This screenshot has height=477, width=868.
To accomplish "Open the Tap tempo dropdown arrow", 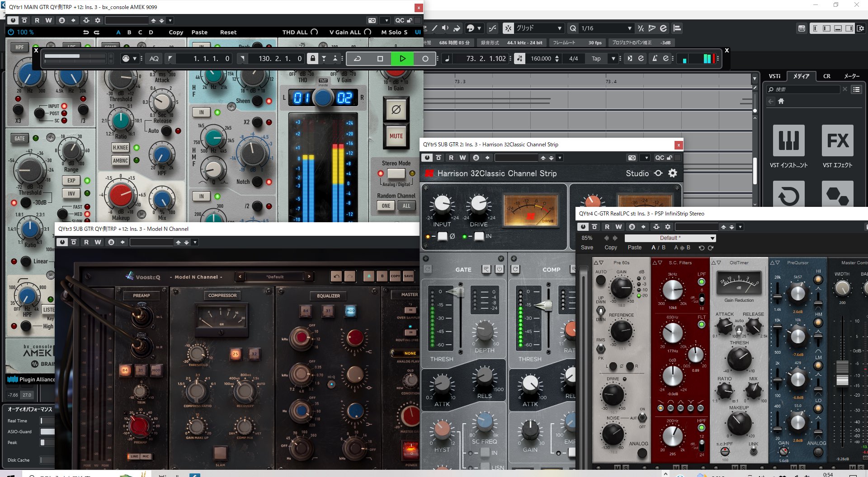I will pos(613,58).
